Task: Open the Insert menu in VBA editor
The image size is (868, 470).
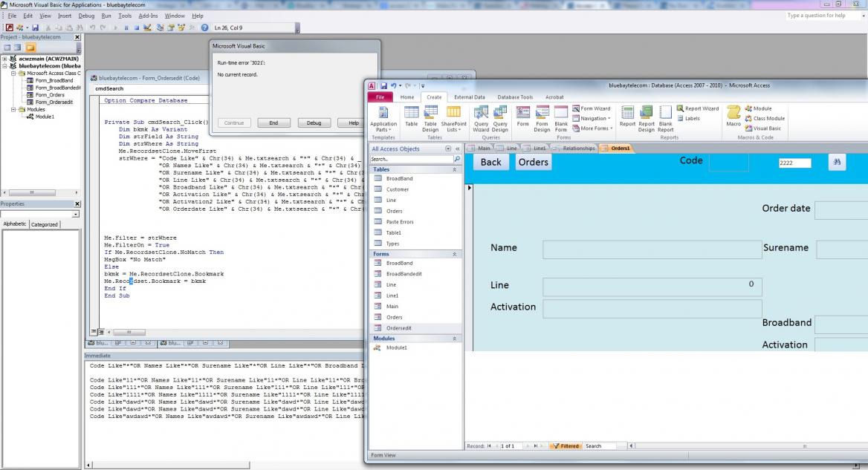Action: pyautogui.click(x=64, y=16)
